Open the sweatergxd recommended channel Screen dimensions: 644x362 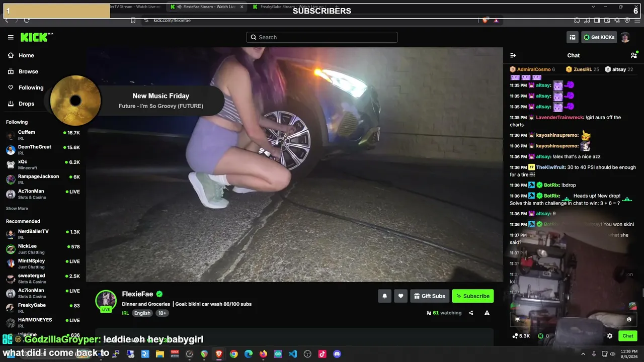pos(43,279)
